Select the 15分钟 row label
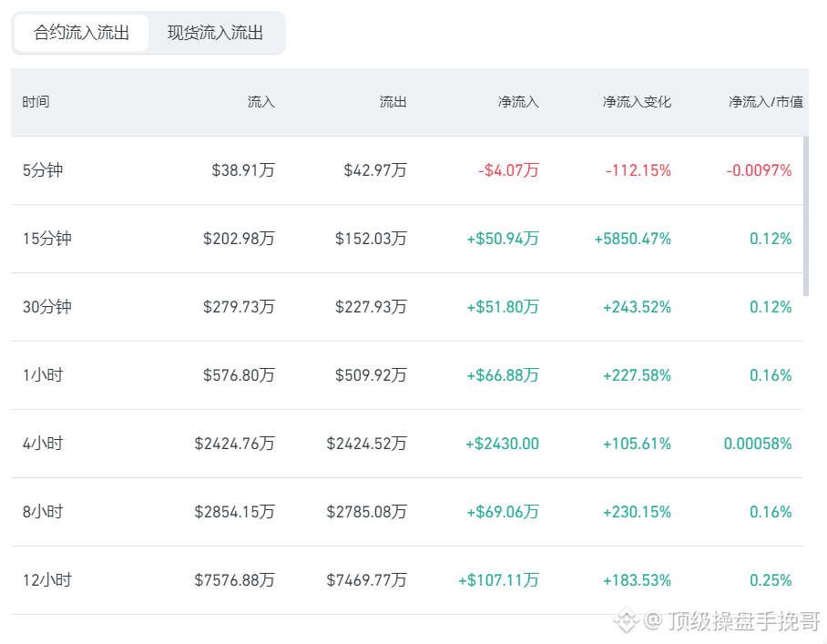The width and height of the screenshot is (827, 644). pos(47,239)
